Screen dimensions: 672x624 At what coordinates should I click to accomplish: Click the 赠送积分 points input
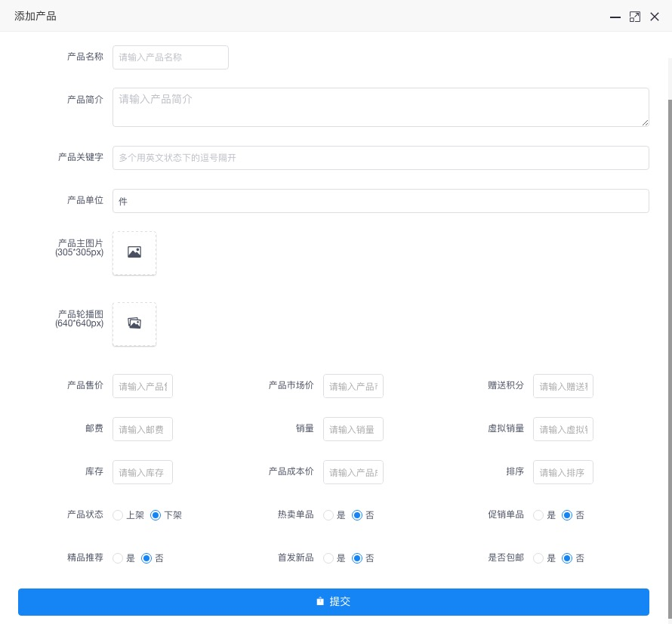tap(563, 386)
